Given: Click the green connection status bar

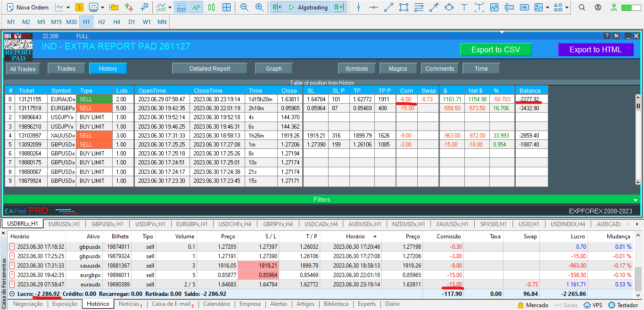Looking at the screenshot, I should point(631,8).
